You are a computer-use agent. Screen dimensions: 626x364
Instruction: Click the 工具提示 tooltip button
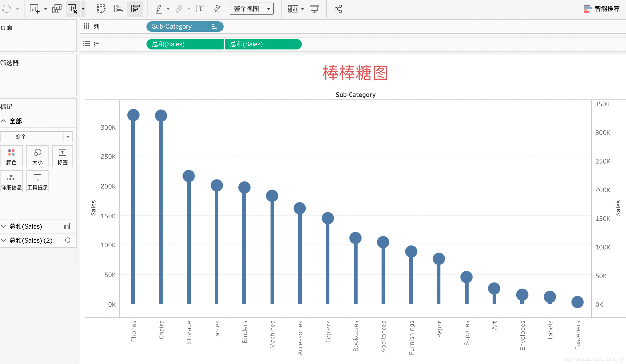click(x=38, y=181)
